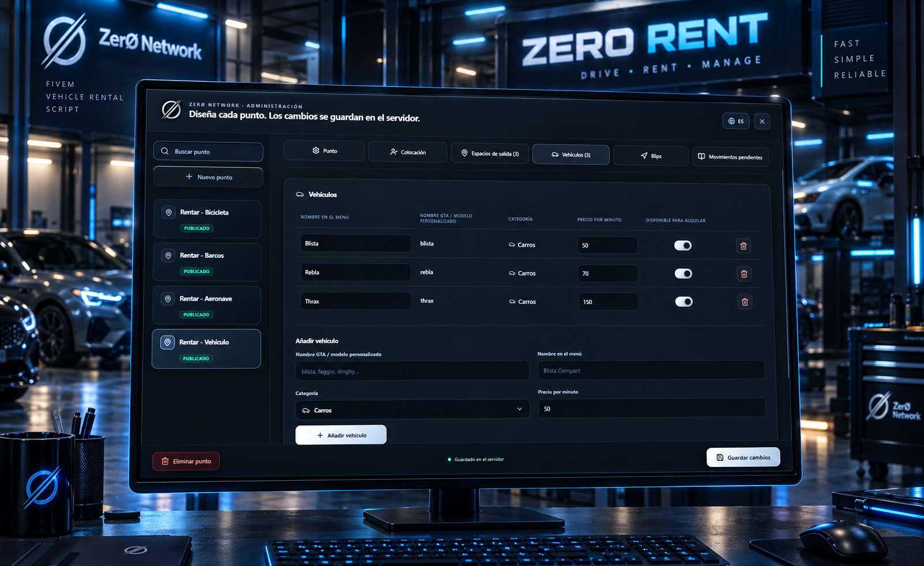Click the car icon beside Carros in the Blista row

[512, 245]
